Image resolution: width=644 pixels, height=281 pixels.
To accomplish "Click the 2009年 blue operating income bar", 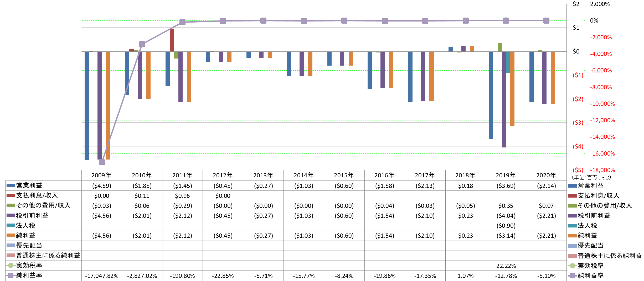I will tap(87, 106).
